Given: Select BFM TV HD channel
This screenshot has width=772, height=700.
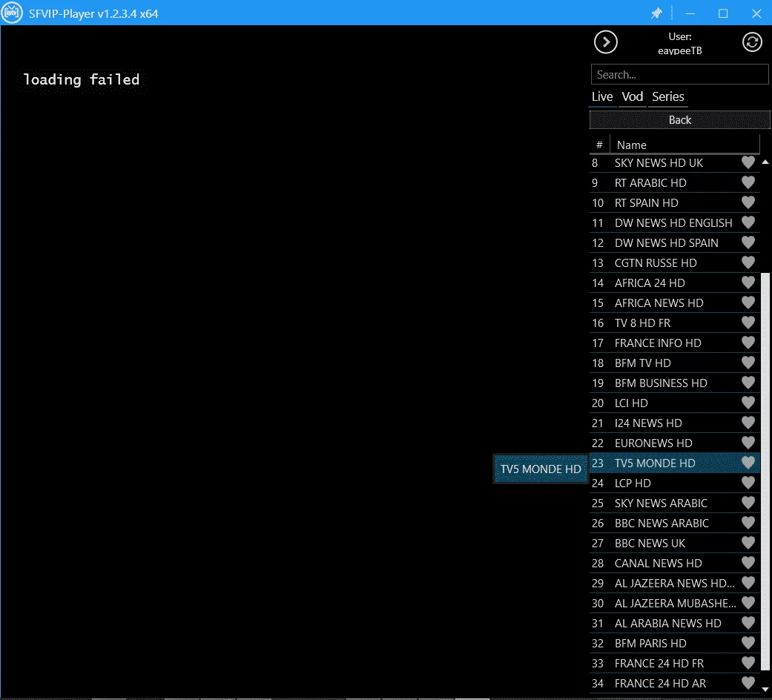Looking at the screenshot, I should coord(675,363).
